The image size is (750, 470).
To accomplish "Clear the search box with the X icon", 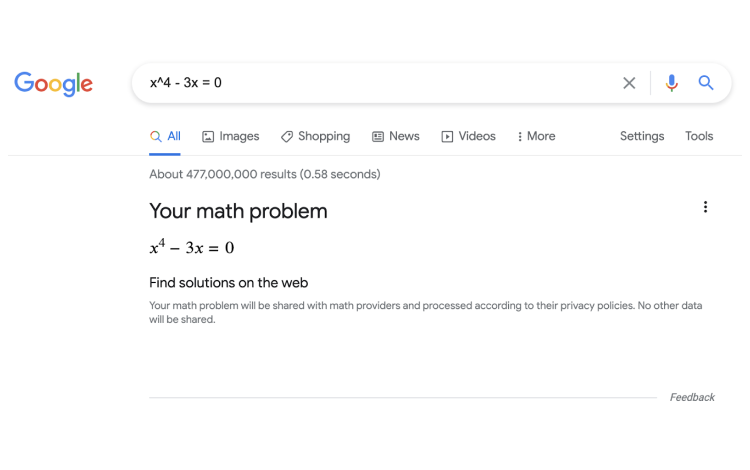I will pos(629,83).
